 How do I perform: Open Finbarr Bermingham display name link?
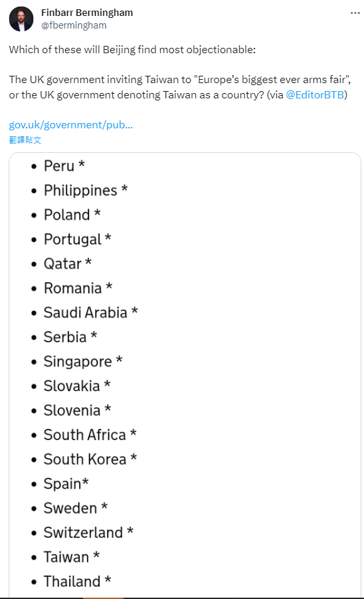coord(87,13)
